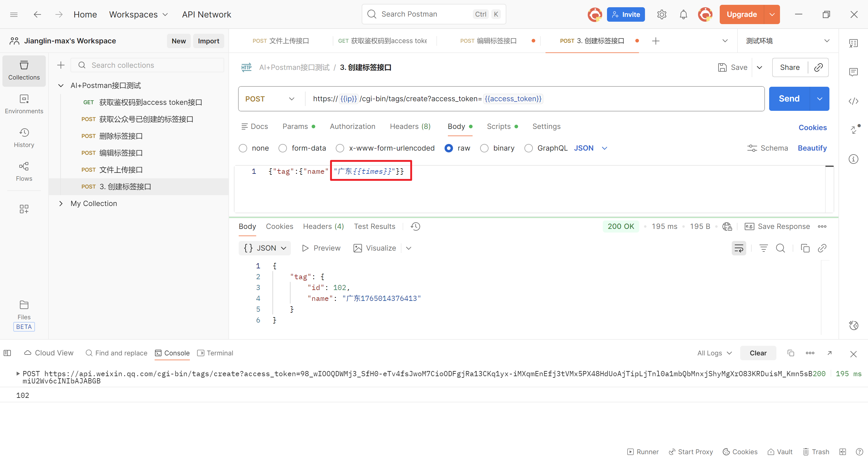Open the Send options arrow
This screenshot has width=868, height=459.
(819, 99)
